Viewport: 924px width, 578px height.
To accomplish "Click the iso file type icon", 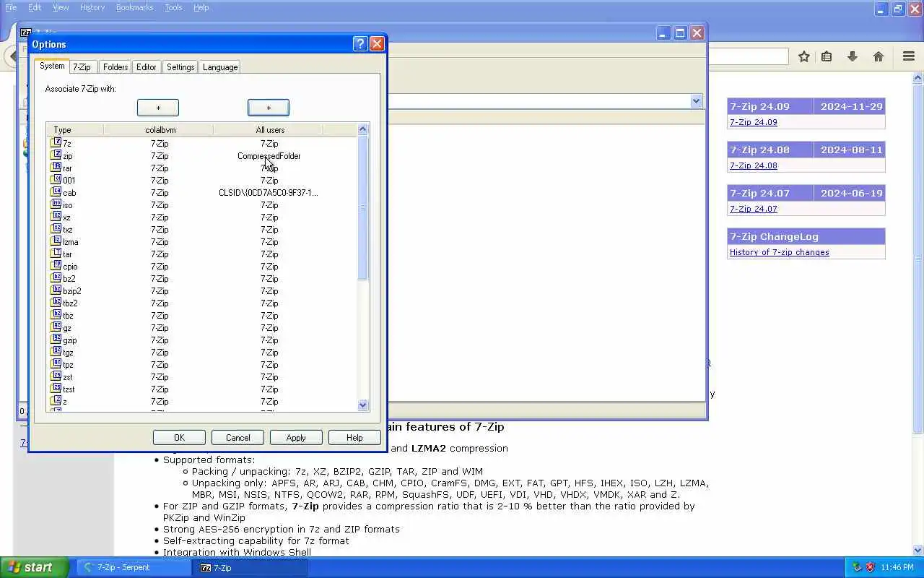I will point(56,204).
